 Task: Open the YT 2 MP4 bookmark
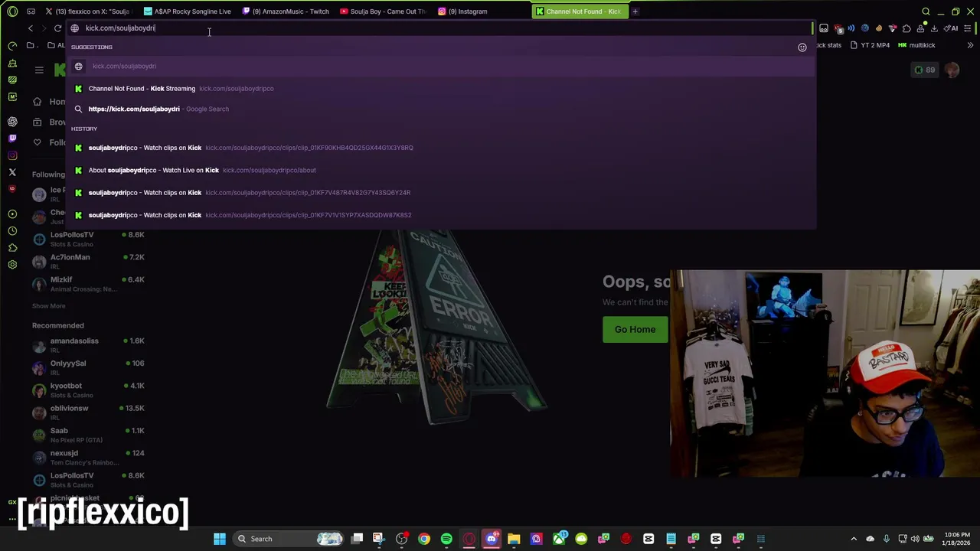(x=871, y=45)
